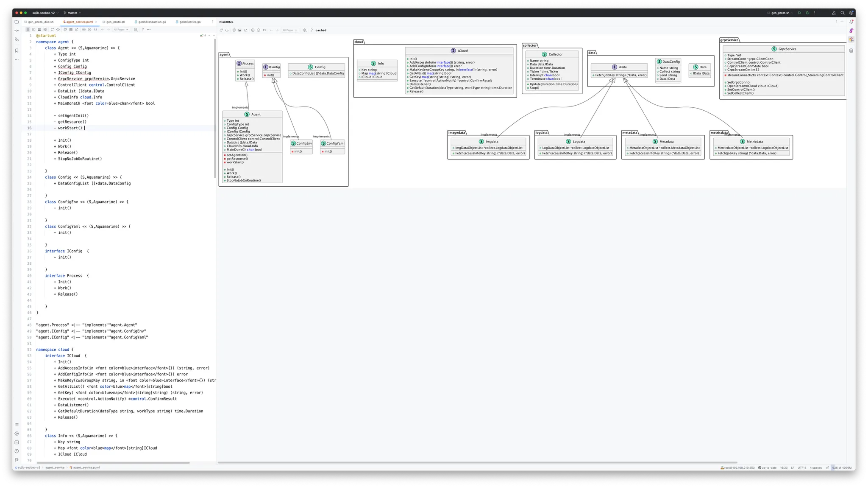
Task: Open the All Pages dropdown in preview
Action: click(x=290, y=30)
